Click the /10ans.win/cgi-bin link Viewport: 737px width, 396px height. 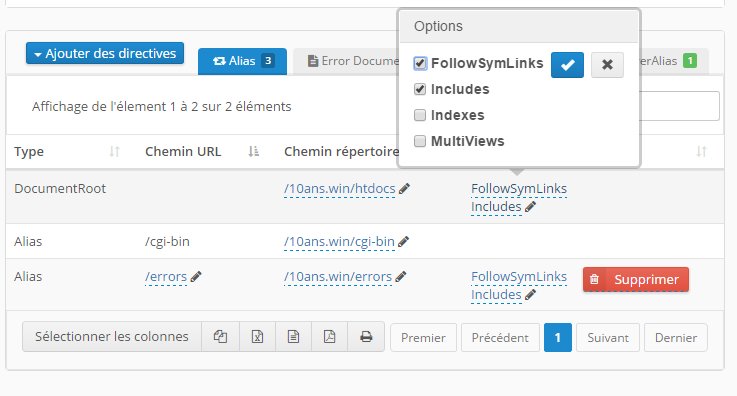tap(339, 242)
